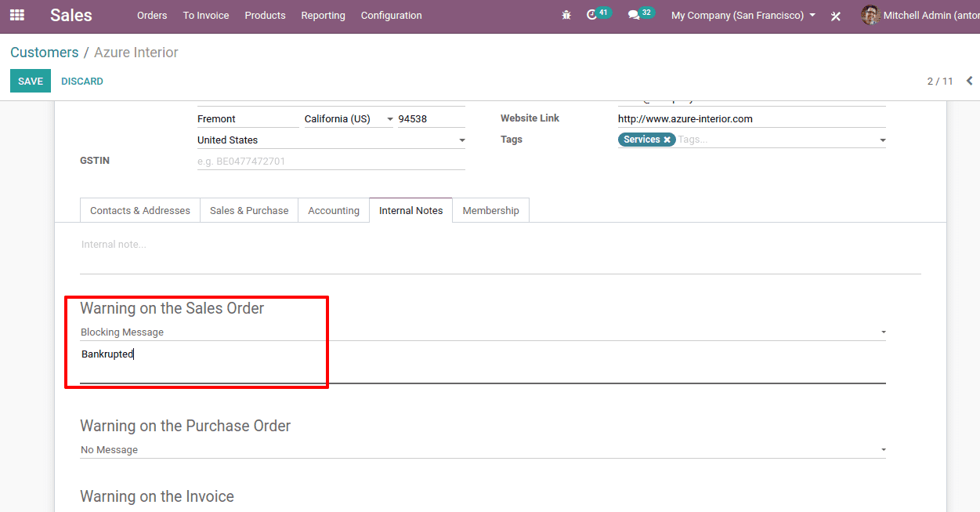Screen dimensions: 980x512
Task: Click Mitchell Admin avatar picture
Action: pyautogui.click(x=870, y=15)
